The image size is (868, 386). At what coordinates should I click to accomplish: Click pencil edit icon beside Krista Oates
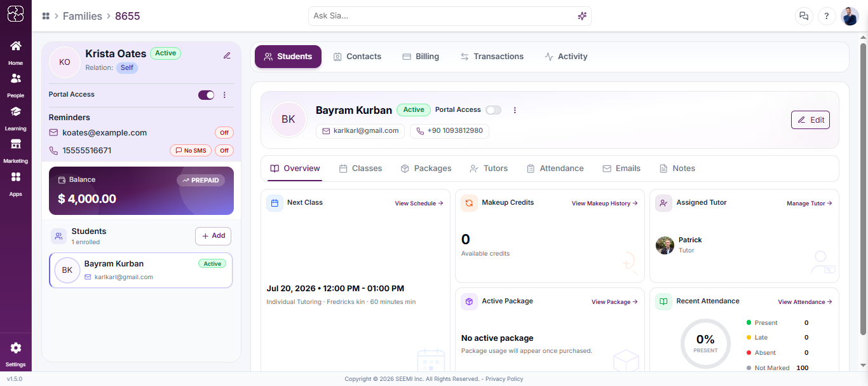point(227,55)
